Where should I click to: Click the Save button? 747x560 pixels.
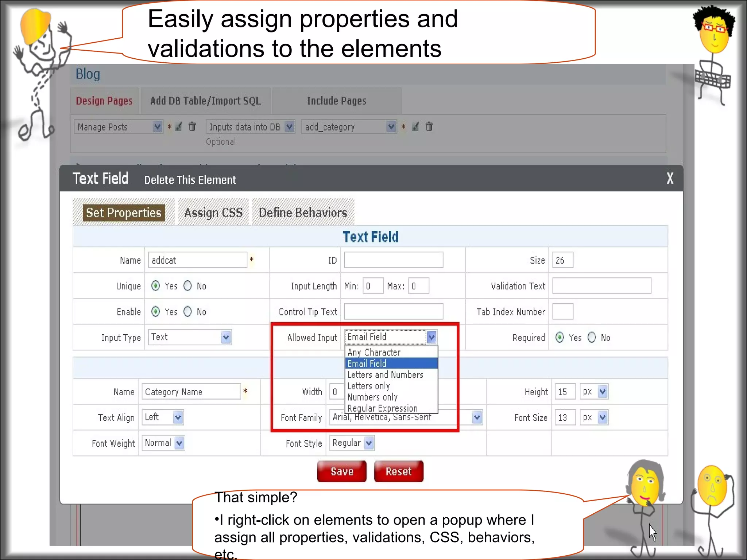342,471
